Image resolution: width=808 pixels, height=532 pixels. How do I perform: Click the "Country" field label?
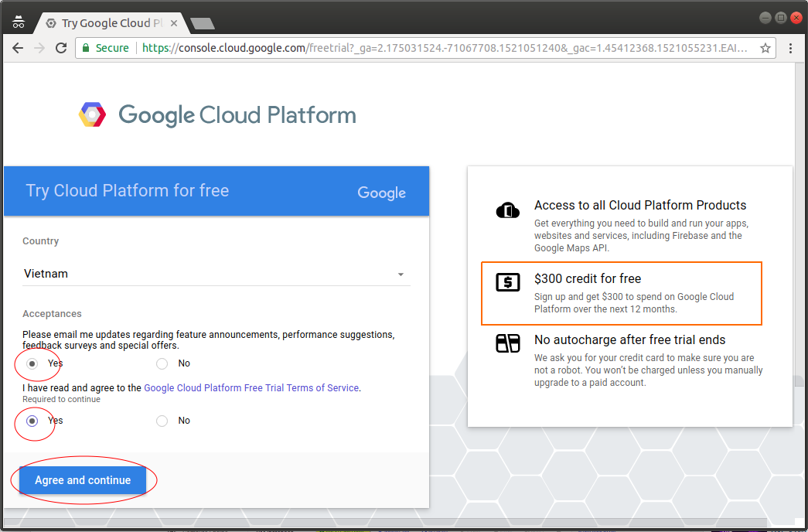[x=41, y=241]
